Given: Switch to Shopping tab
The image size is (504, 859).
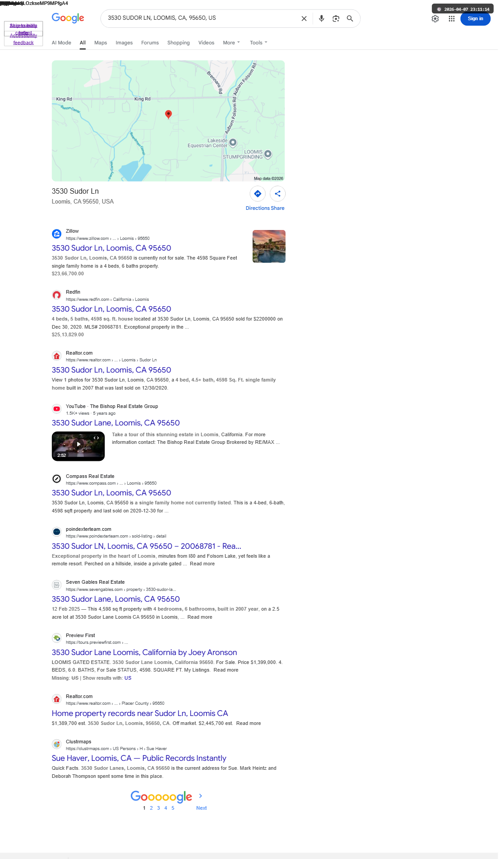Looking at the screenshot, I should coord(178,43).
